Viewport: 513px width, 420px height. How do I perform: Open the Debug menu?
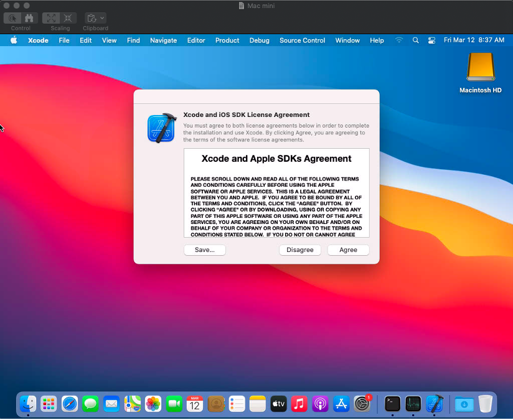260,40
